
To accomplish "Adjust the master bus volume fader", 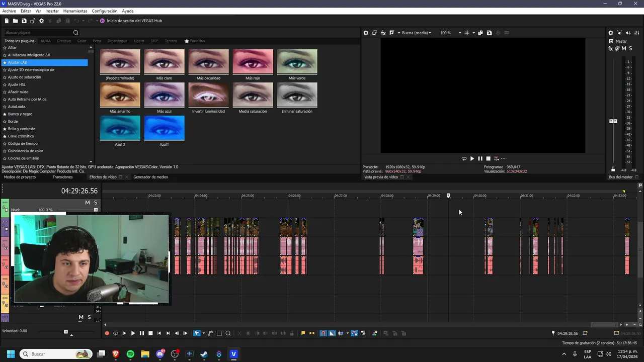I will [x=613, y=121].
